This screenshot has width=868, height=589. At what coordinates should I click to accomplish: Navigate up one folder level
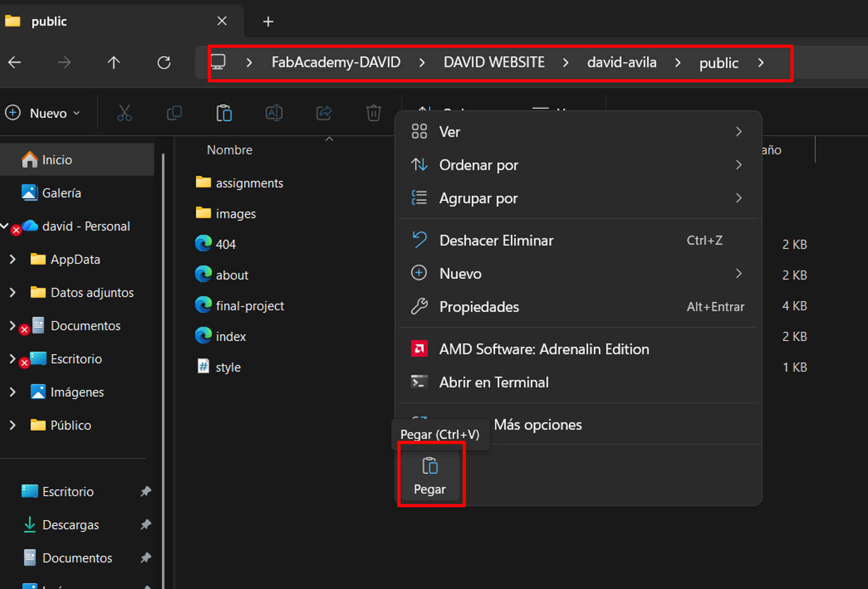[114, 63]
